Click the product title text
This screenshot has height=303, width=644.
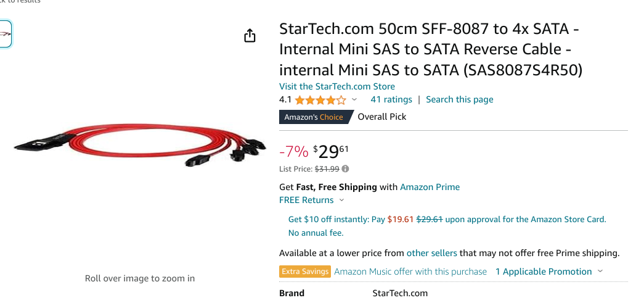click(431, 50)
